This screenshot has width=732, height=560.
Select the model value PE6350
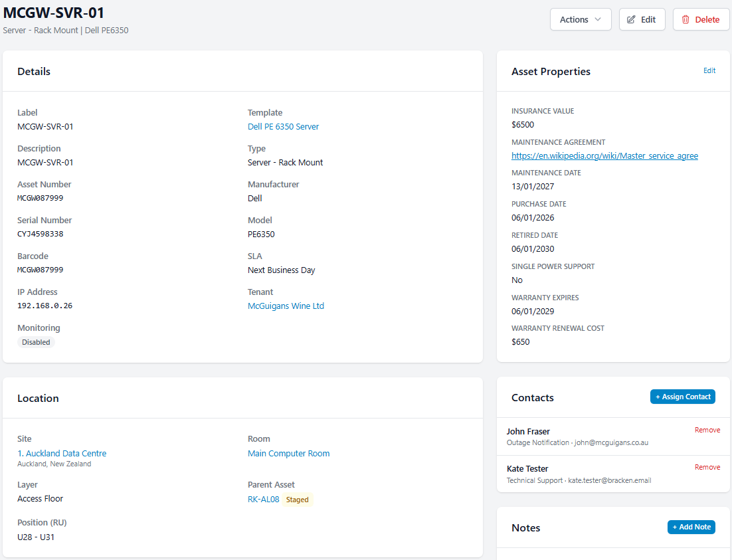pyautogui.click(x=261, y=234)
